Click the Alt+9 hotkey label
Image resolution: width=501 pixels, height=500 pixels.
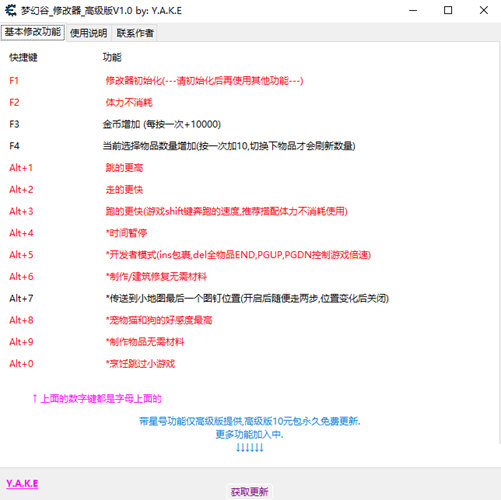tap(21, 342)
